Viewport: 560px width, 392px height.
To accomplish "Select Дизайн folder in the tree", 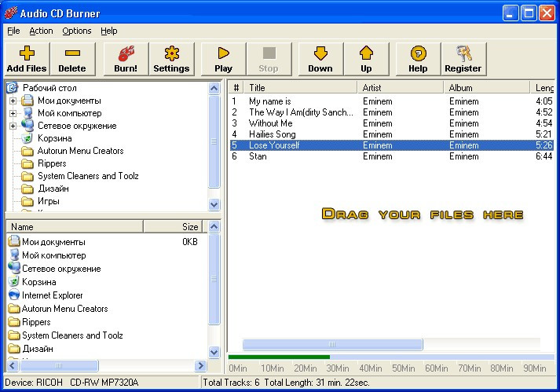I will (53, 189).
